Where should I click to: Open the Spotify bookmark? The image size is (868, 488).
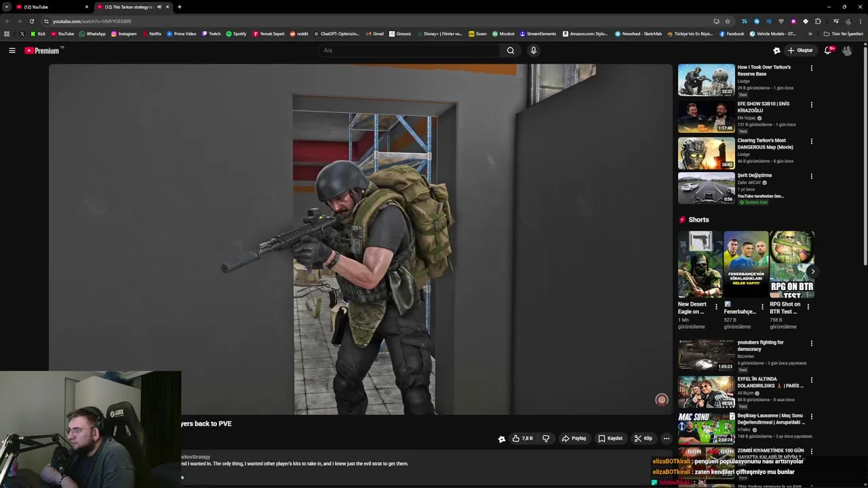[x=236, y=33]
